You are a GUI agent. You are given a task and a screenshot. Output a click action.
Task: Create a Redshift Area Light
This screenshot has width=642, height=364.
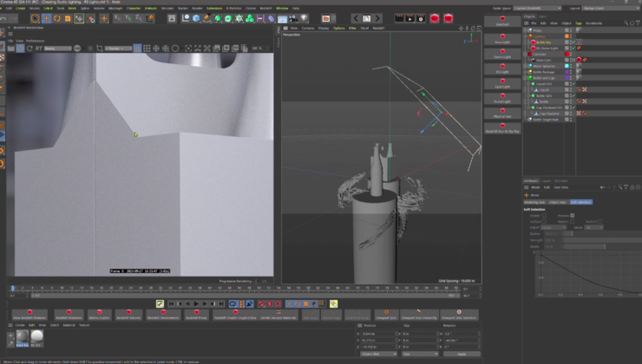click(502, 39)
